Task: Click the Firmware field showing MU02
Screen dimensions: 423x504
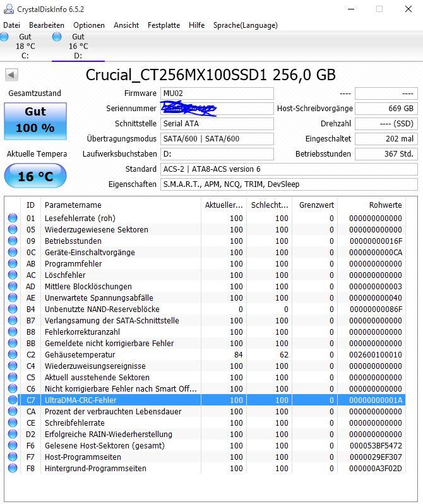Action: pyautogui.click(x=217, y=93)
